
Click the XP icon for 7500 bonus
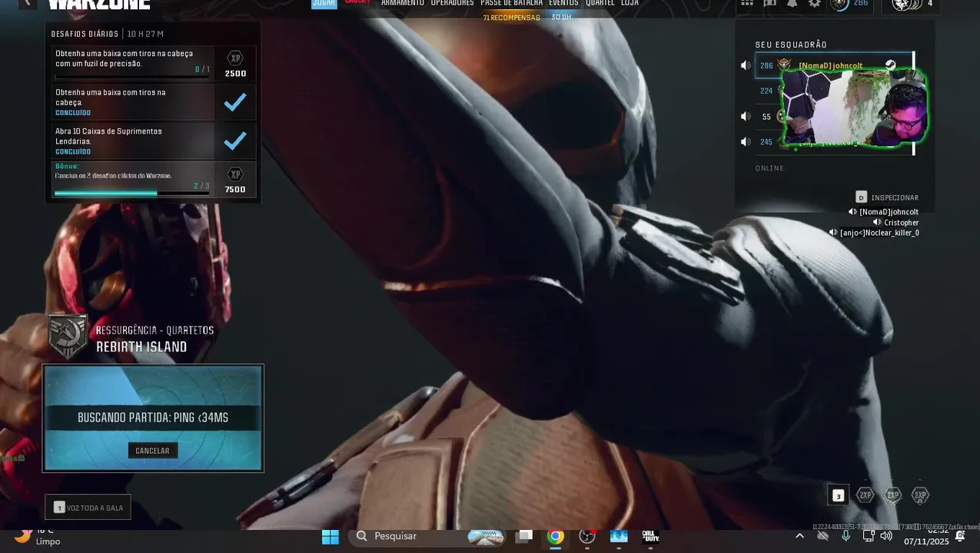coord(235,174)
